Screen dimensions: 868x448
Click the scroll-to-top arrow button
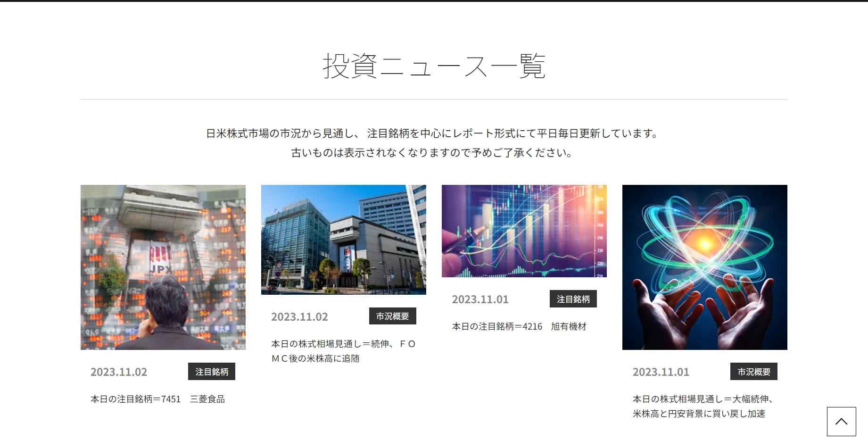[841, 422]
